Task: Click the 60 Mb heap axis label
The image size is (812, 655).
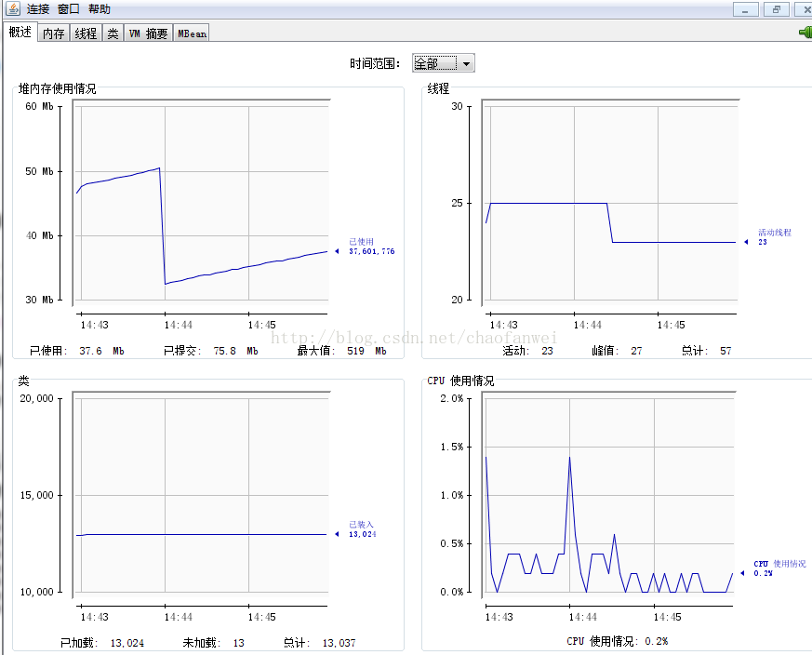Action: click(39, 106)
